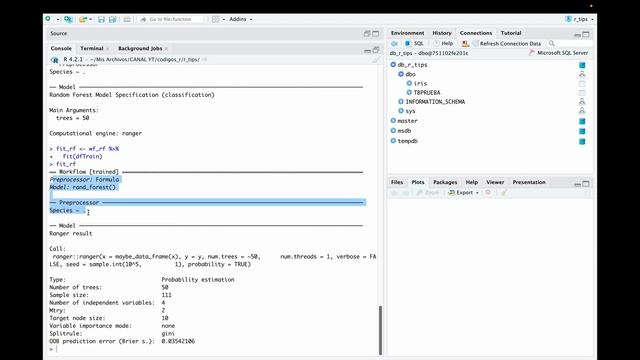Image resolution: width=640 pixels, height=360 pixels.
Task: Click the back arrow in Connections toolbar
Action: click(x=394, y=43)
